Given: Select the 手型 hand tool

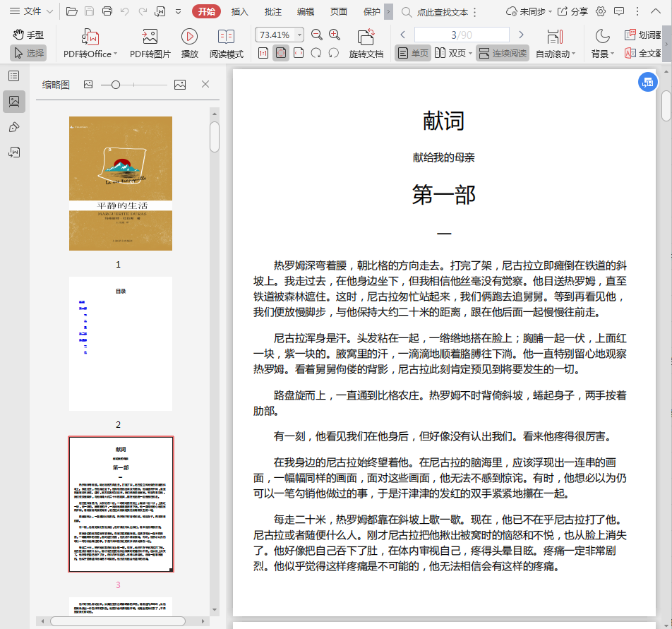Looking at the screenshot, I should 28,35.
